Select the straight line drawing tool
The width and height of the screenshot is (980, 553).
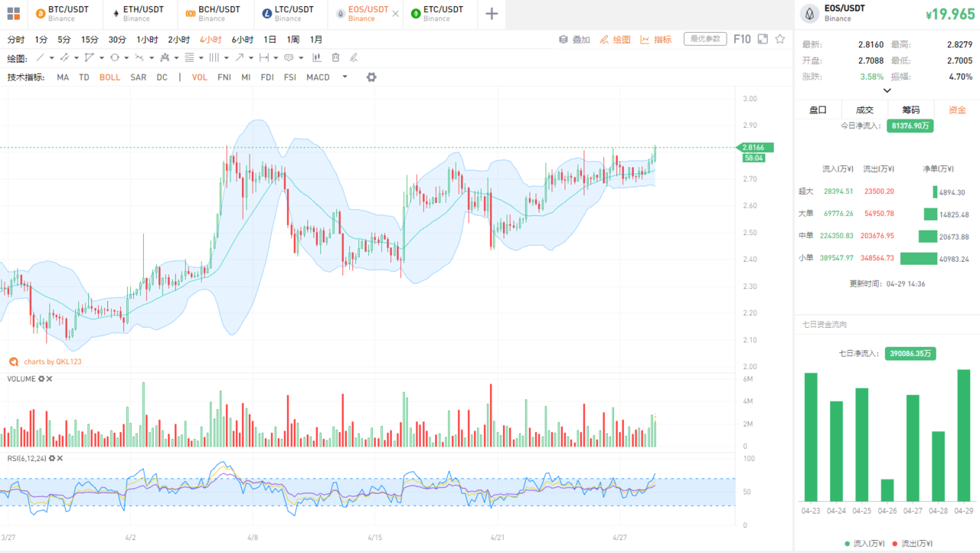pyautogui.click(x=41, y=57)
